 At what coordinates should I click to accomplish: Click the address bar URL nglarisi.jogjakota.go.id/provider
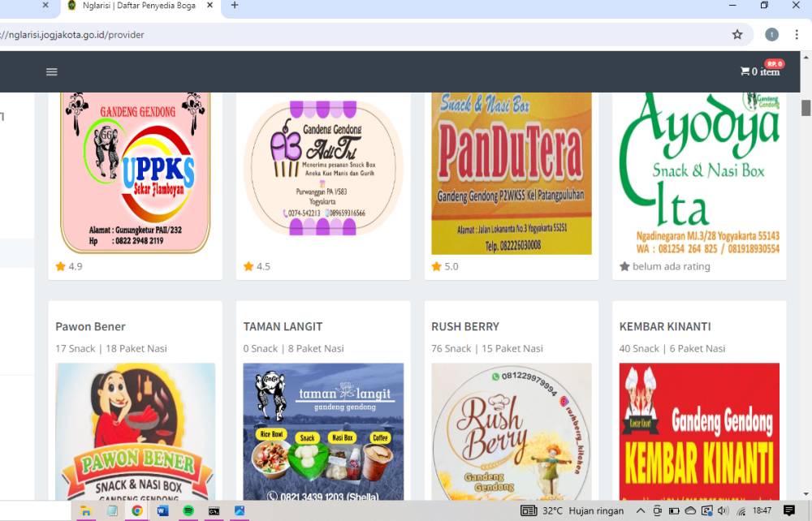point(72,35)
